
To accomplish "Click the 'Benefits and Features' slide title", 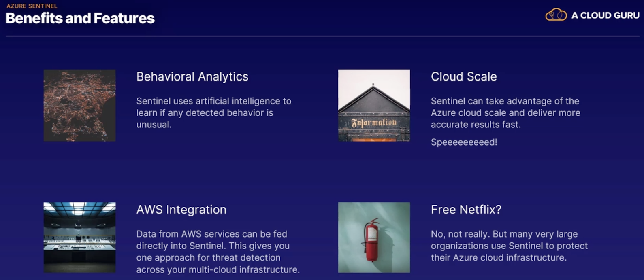I will [x=80, y=18].
